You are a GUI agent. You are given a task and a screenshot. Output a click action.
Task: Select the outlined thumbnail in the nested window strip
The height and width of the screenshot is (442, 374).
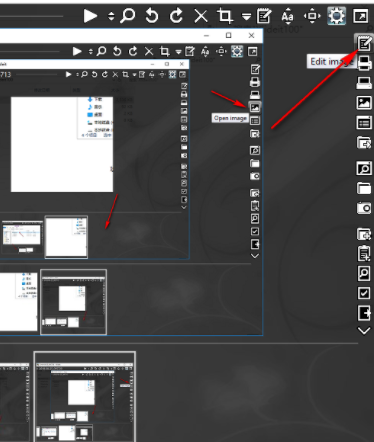pos(74,302)
